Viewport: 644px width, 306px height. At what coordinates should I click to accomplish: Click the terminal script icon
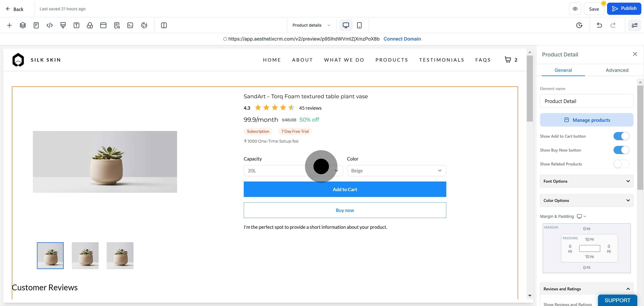pyautogui.click(x=130, y=25)
